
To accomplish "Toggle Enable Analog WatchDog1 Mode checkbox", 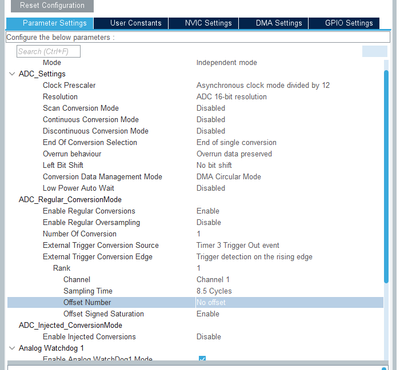I will pos(202,359).
